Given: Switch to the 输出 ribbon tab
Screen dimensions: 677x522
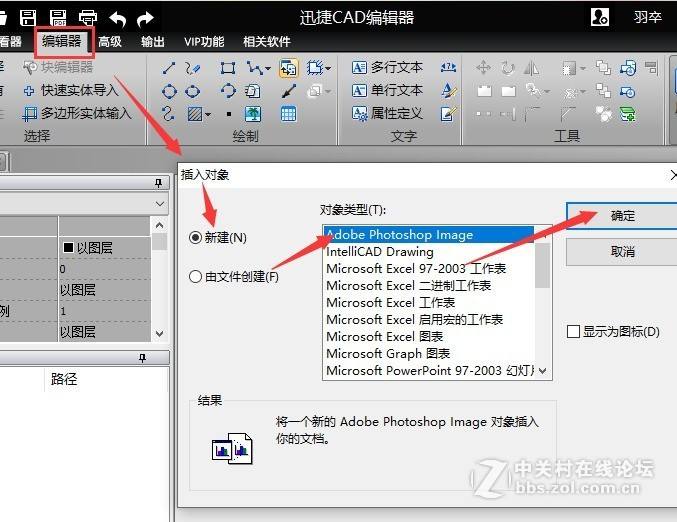Looking at the screenshot, I should click(x=153, y=41).
